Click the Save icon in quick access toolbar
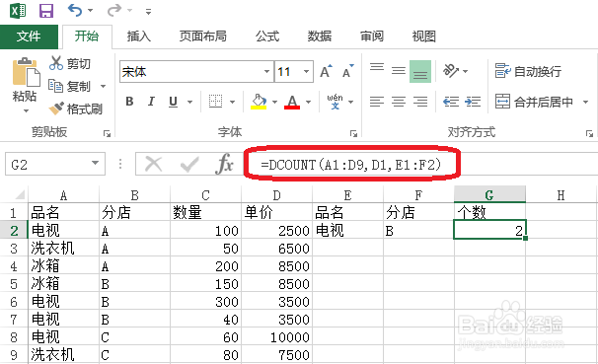 click(x=46, y=10)
